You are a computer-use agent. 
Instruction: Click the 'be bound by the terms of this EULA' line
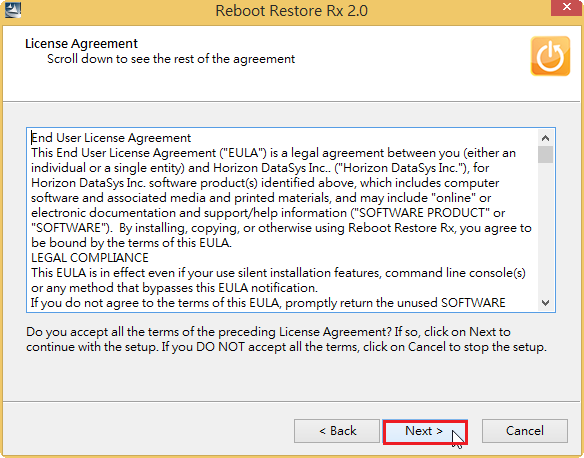coord(131,243)
